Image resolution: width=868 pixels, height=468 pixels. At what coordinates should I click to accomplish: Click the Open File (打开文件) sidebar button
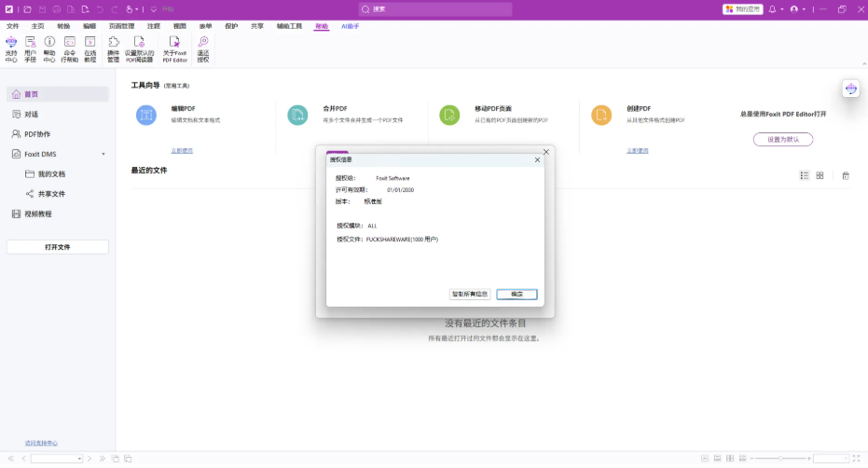coord(58,247)
